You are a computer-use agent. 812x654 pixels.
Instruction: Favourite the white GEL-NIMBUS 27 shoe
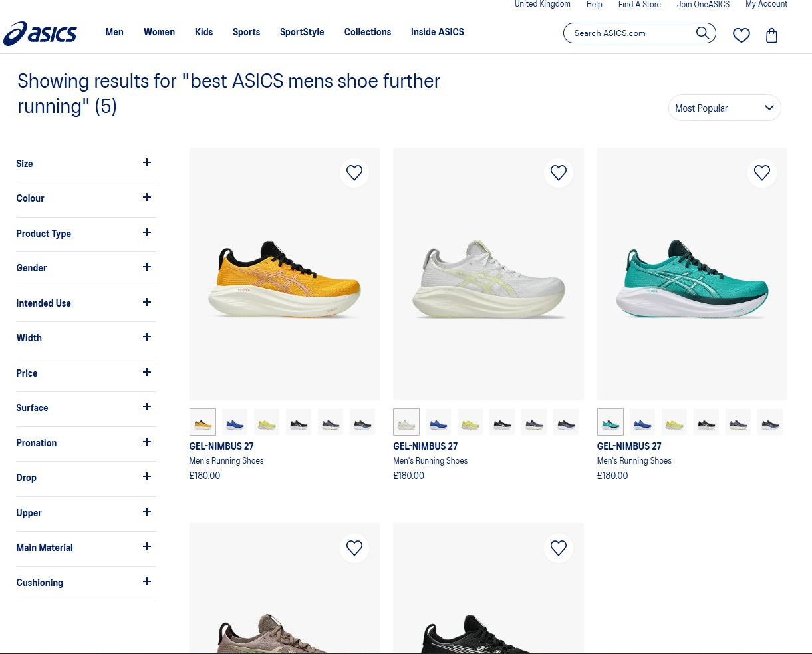pyautogui.click(x=559, y=173)
